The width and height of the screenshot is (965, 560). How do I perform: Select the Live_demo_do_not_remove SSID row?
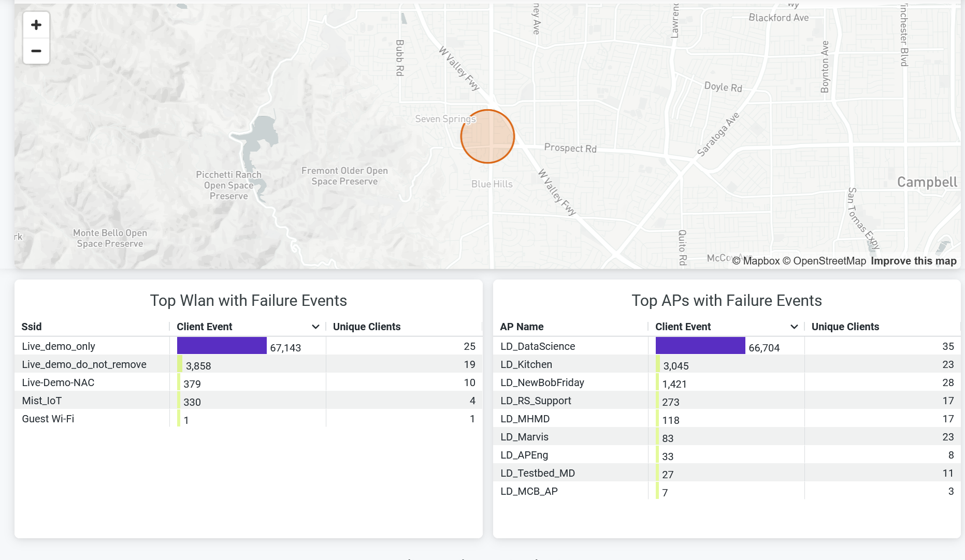point(84,364)
